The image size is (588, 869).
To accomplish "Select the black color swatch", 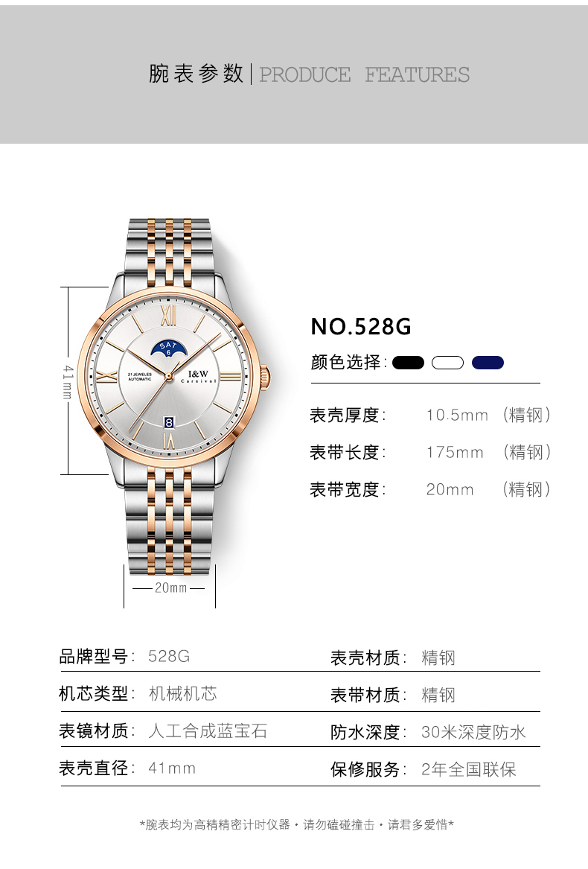I will 408,363.
